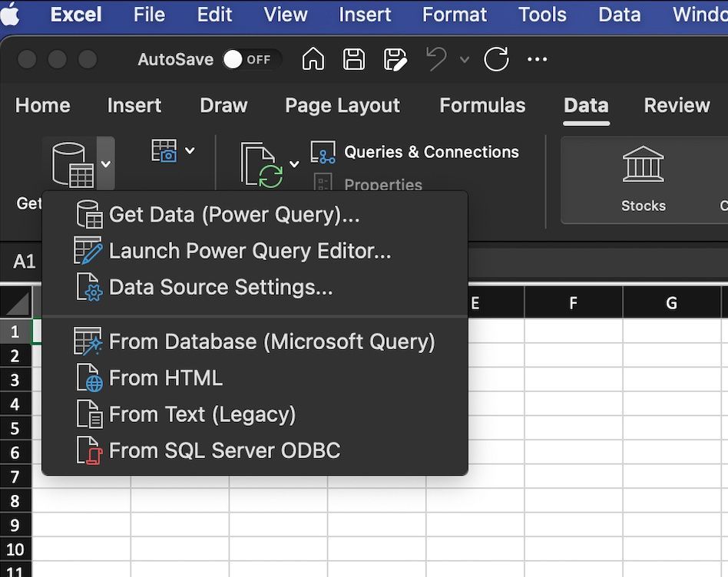
Task: Click the Save floppy disk icon
Action: tap(354, 60)
